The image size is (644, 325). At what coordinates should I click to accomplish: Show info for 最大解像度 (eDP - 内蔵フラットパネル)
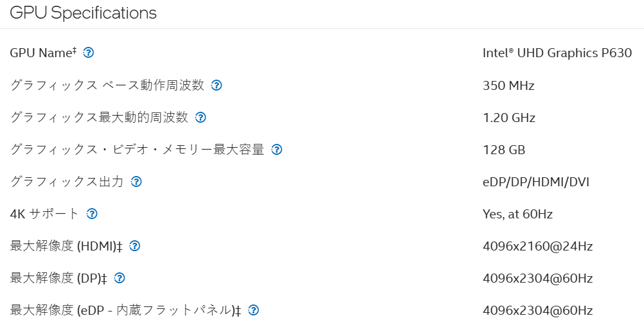click(254, 310)
